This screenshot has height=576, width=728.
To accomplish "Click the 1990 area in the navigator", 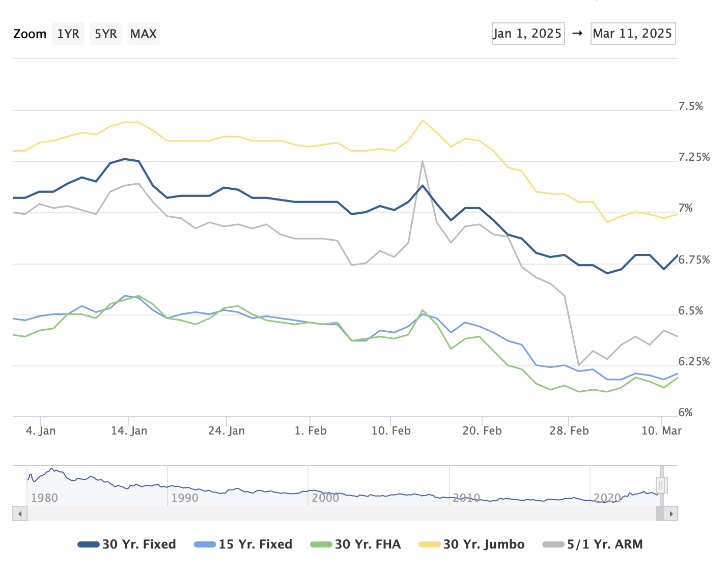I will click(x=185, y=498).
